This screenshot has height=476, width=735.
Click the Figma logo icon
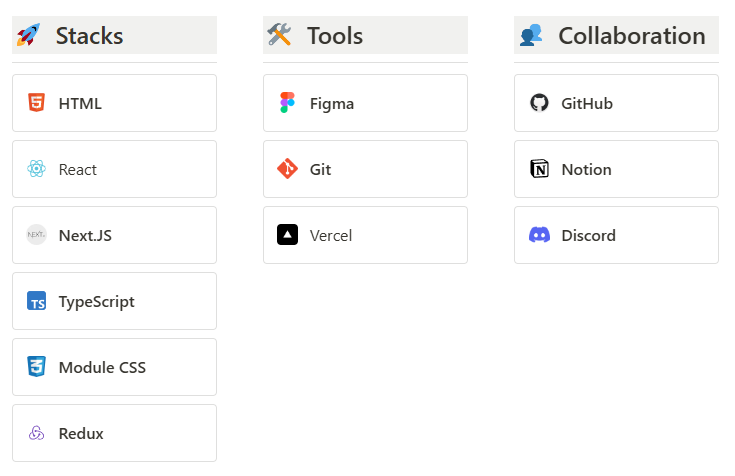(288, 103)
